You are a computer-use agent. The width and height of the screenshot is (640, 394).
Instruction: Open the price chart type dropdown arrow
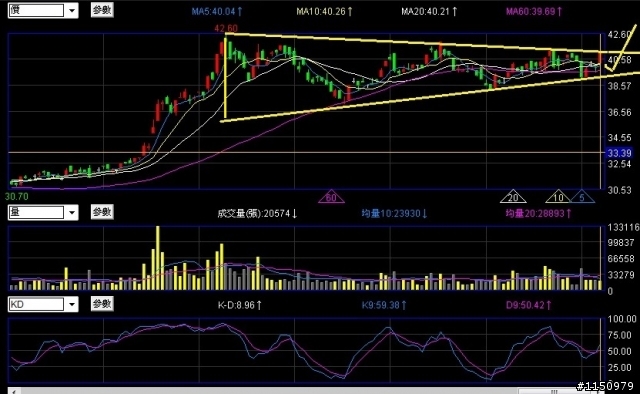(x=72, y=11)
